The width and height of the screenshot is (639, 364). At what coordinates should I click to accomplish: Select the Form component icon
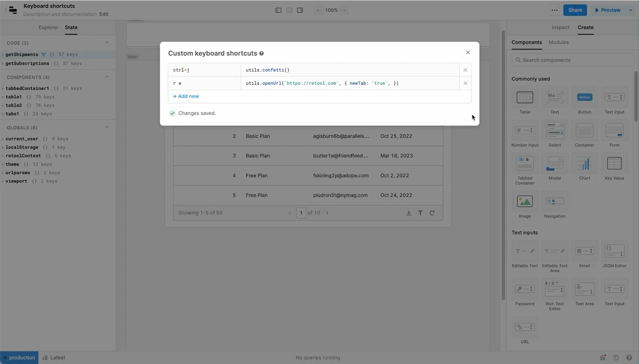tap(614, 131)
